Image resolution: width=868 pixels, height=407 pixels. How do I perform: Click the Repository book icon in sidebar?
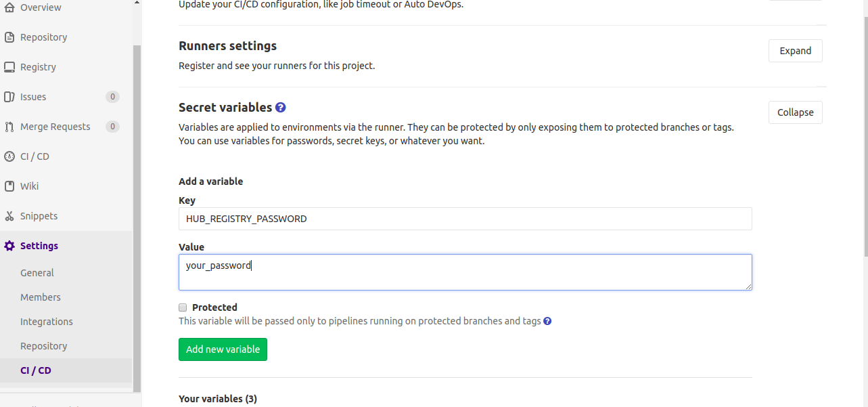(x=9, y=37)
